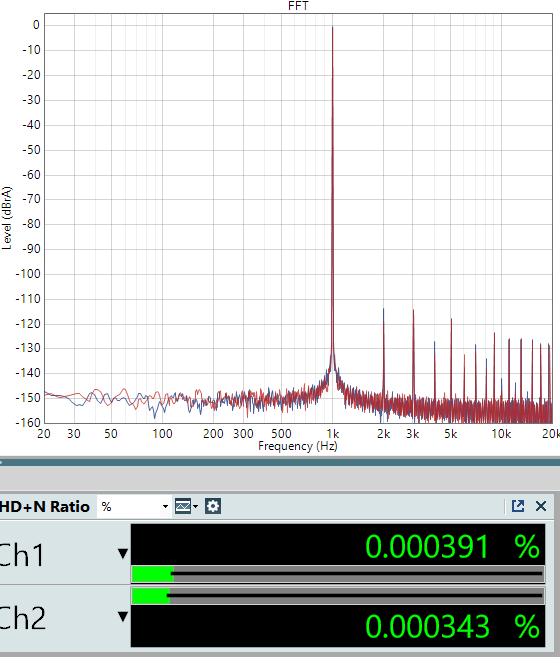Click the THD+N Ratio panel title
The image size is (560, 657).
[44, 507]
